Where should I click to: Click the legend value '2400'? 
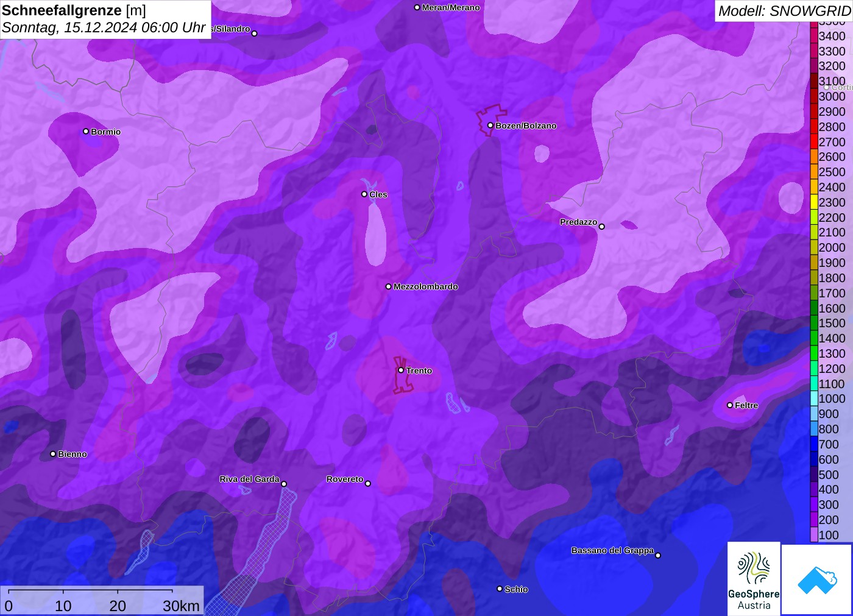[x=832, y=187]
